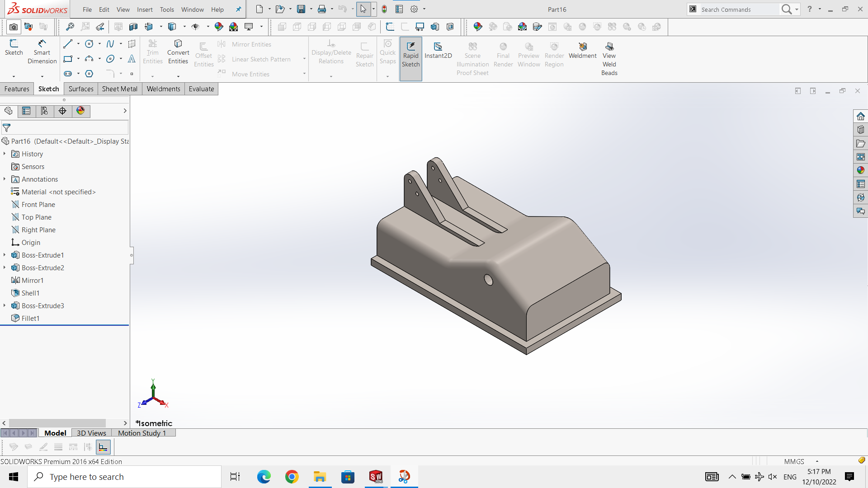Open the Tools menu
The image size is (868, 488).
[x=167, y=9]
